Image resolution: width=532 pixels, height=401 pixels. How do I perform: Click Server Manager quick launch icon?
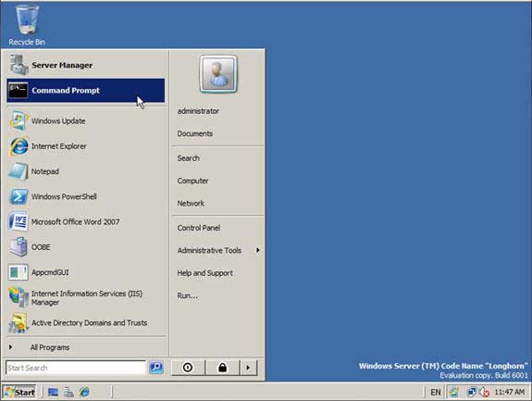[68, 392]
